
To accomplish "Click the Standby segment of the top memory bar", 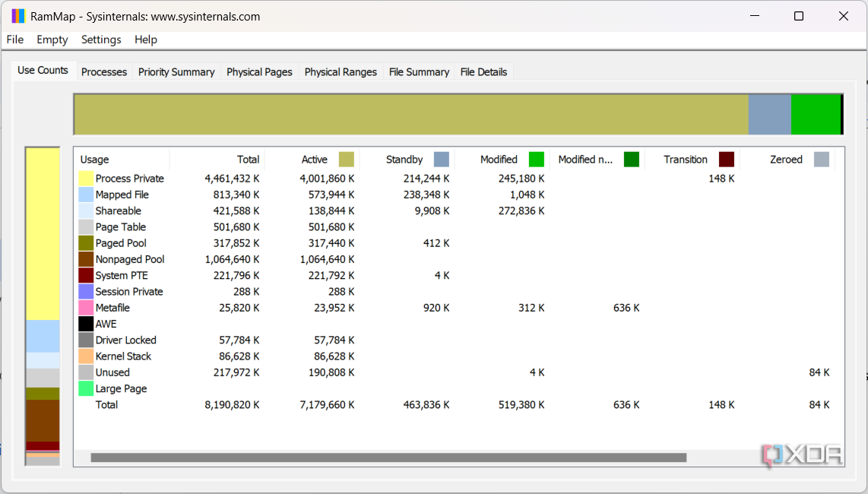I will (x=769, y=114).
